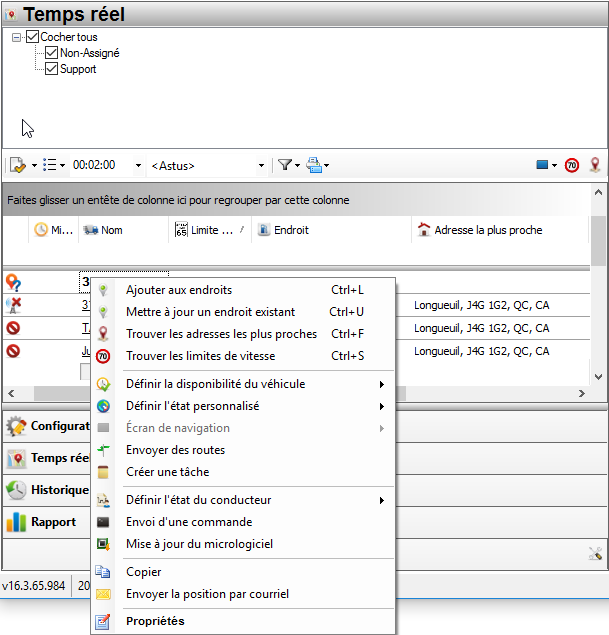Uncheck the Cocher tous checkbox
The height and width of the screenshot is (635, 609).
click(x=32, y=37)
